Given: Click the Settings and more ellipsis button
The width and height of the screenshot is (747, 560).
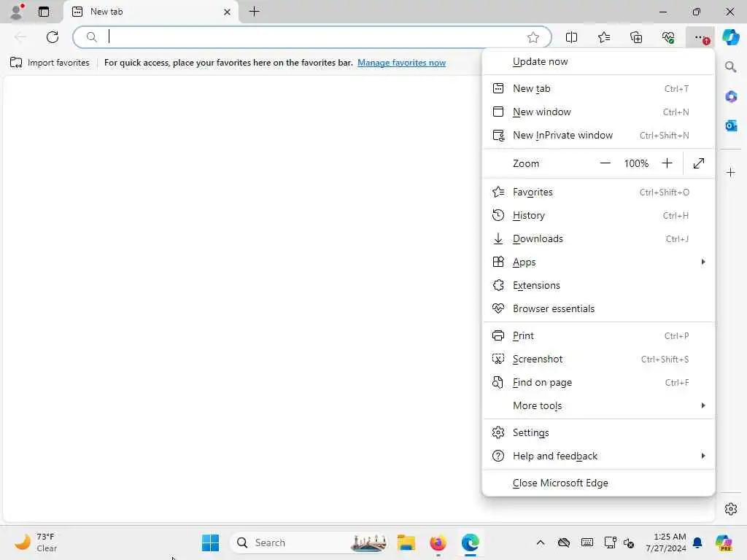Looking at the screenshot, I should (x=700, y=37).
